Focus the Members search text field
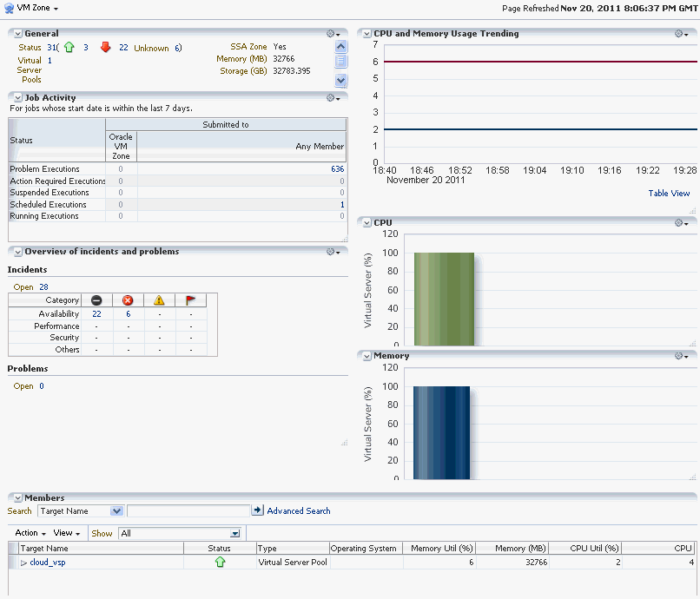The image size is (700, 599). [188, 511]
